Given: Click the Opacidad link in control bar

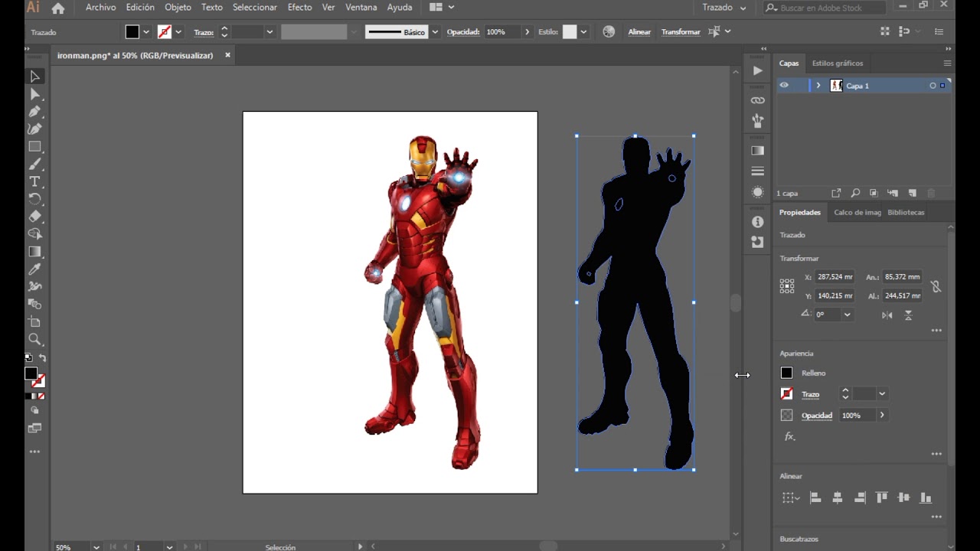Looking at the screenshot, I should (x=463, y=32).
